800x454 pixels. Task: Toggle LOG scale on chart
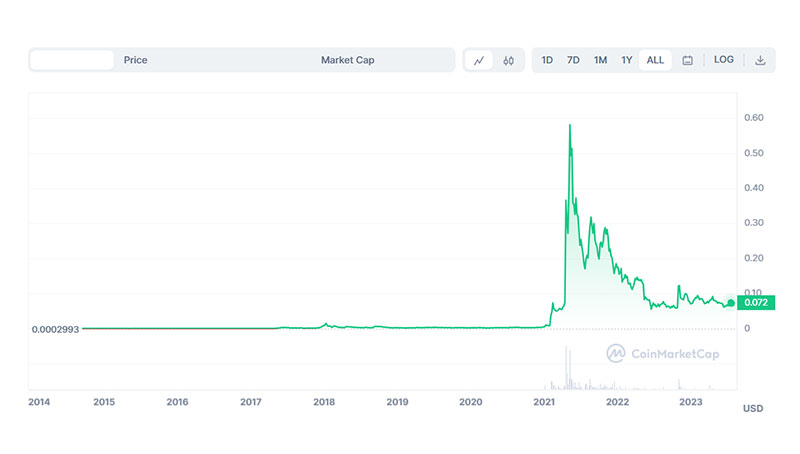coord(723,60)
